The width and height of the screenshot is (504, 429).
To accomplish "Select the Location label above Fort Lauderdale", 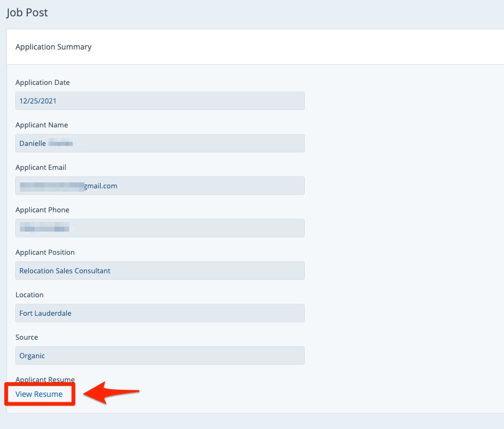I will pyautogui.click(x=29, y=295).
